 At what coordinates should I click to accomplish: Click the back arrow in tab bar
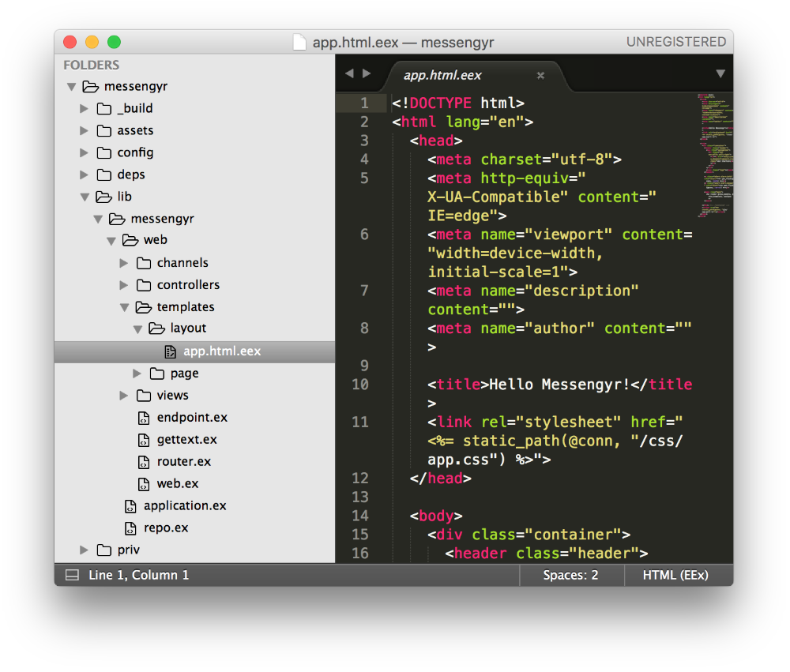(349, 73)
